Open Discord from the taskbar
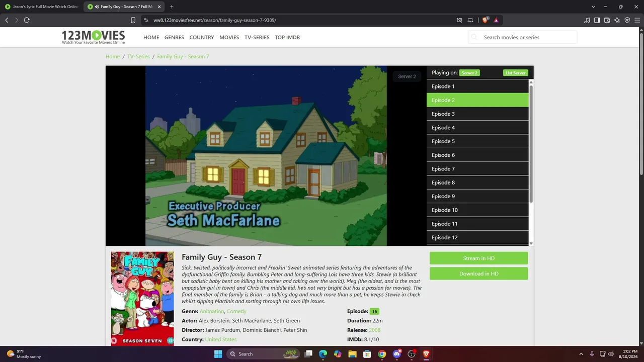The width and height of the screenshot is (644, 362). [x=397, y=354]
